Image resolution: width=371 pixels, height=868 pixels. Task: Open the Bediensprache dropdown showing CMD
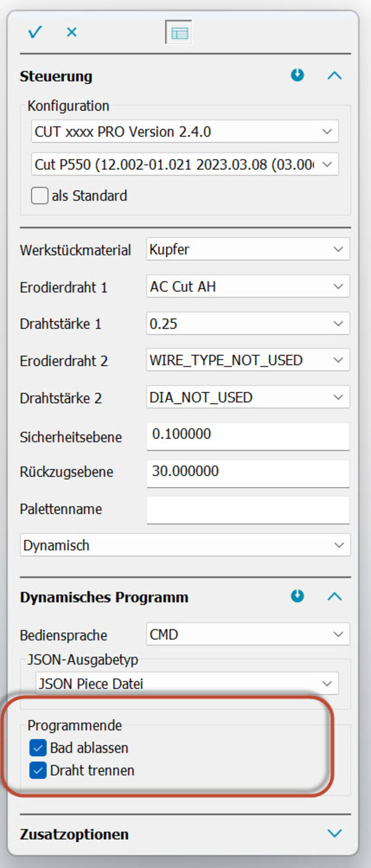pos(248,635)
